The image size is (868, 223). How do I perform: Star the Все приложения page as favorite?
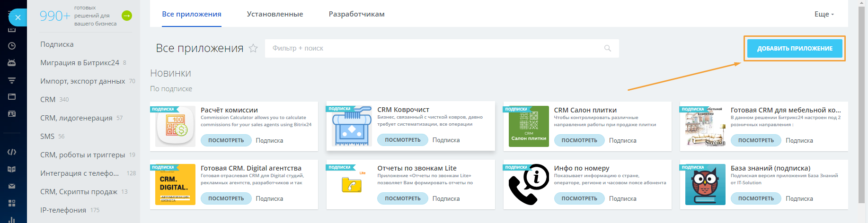(253, 48)
